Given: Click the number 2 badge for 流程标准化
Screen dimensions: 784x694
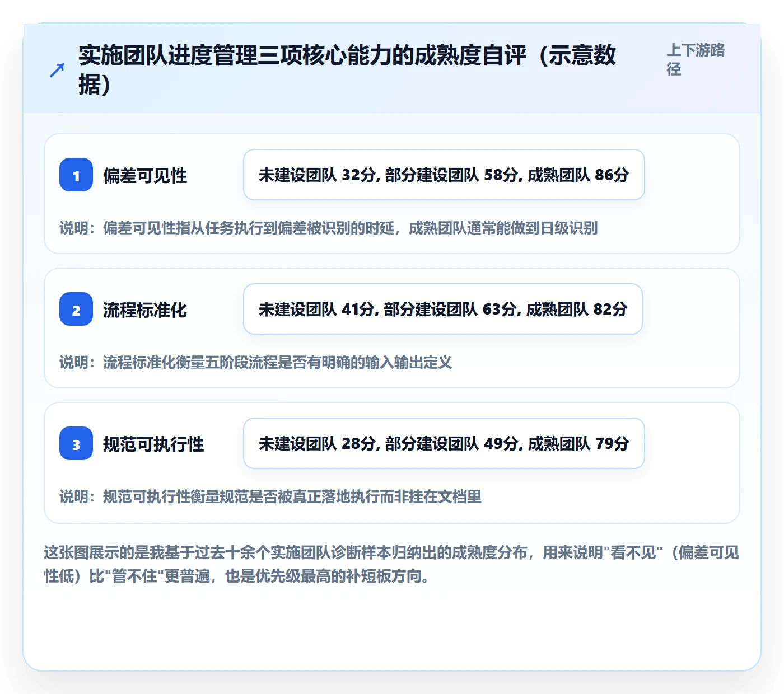Looking at the screenshot, I should click(76, 309).
